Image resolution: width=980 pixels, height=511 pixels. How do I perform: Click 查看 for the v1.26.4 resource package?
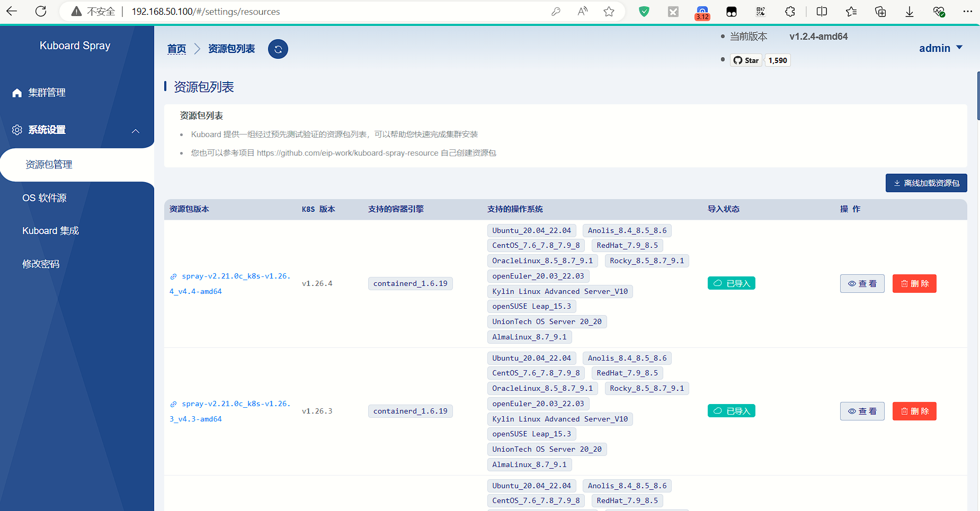[862, 284]
